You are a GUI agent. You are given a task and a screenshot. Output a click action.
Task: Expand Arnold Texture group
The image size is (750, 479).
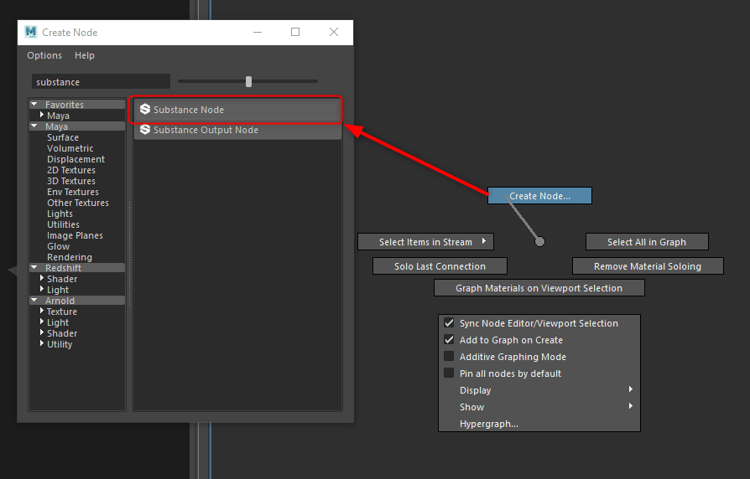point(42,311)
